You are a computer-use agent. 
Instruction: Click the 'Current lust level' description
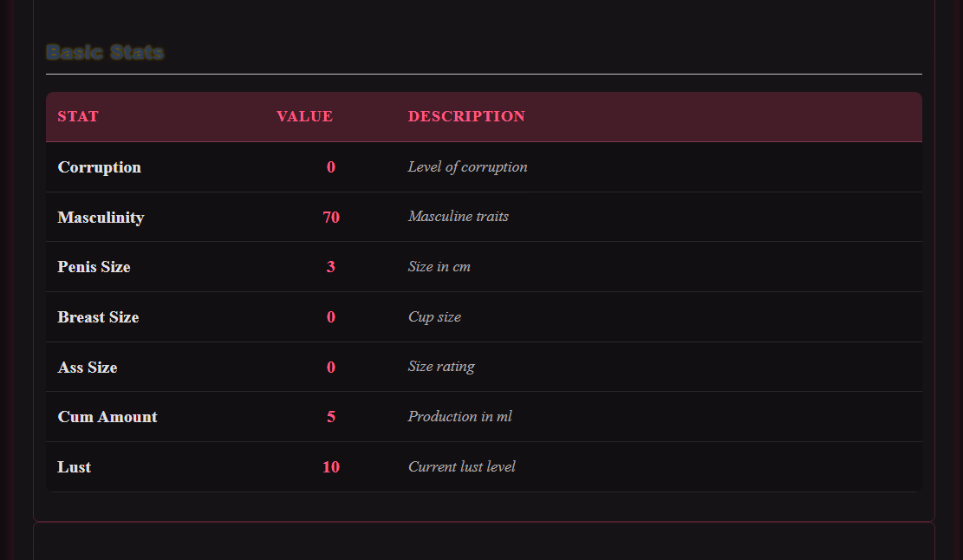coord(461,467)
